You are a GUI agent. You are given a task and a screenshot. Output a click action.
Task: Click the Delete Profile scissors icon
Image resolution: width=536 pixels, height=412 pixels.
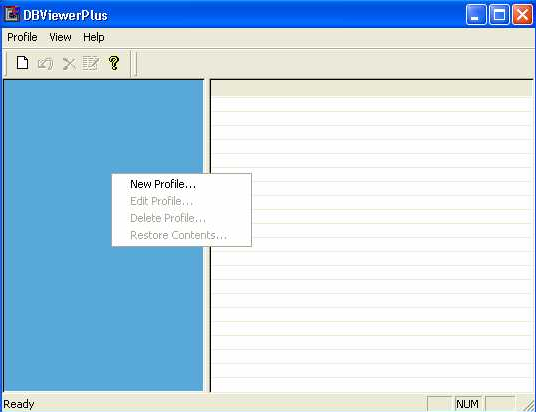69,64
